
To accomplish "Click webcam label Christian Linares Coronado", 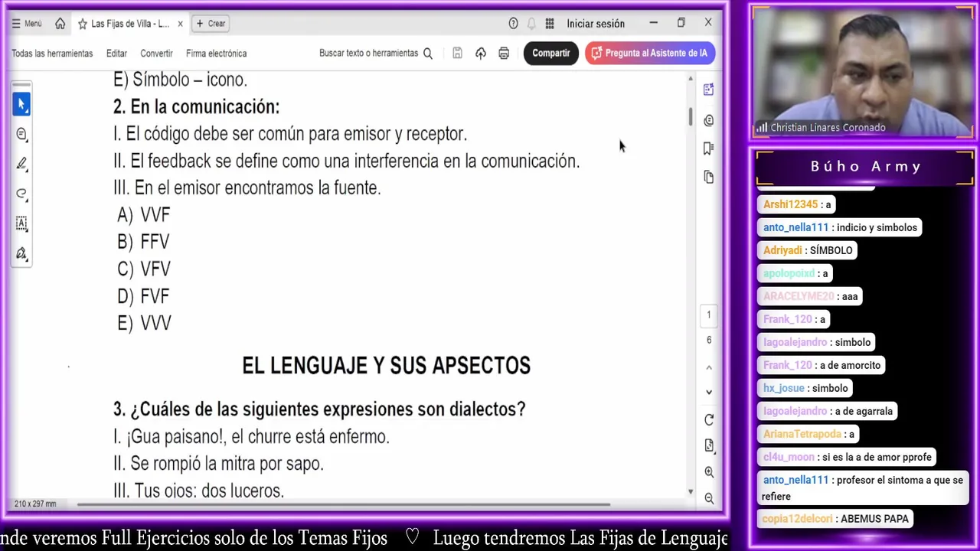I will coord(828,128).
